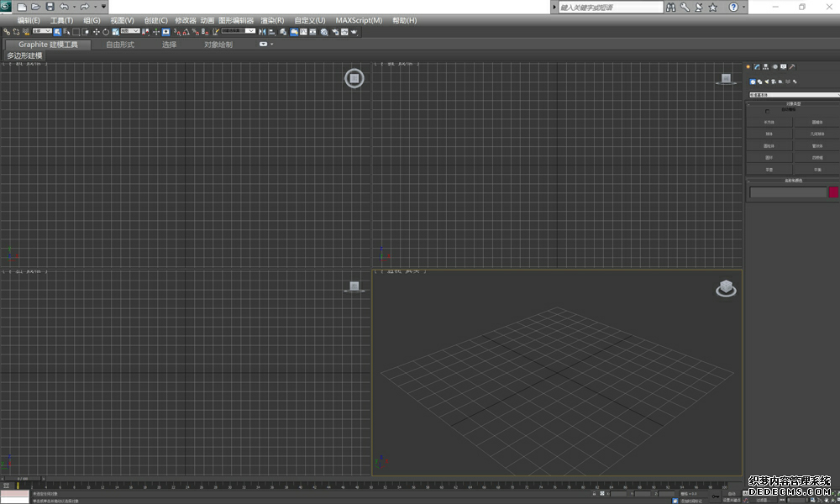Undo the last action with the arrow icon
This screenshot has height=504, width=840.
pyautogui.click(x=64, y=7)
